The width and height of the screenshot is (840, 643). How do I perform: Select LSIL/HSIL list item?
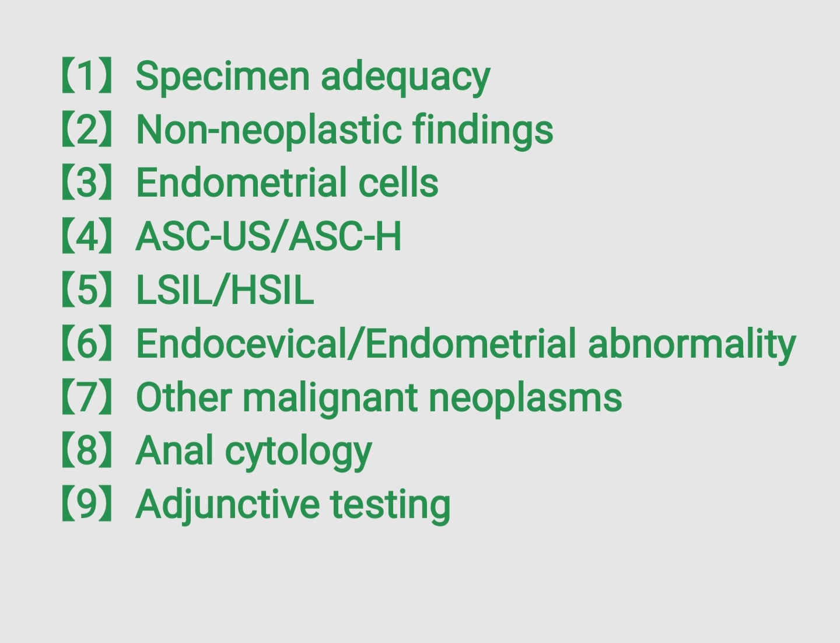(x=225, y=290)
